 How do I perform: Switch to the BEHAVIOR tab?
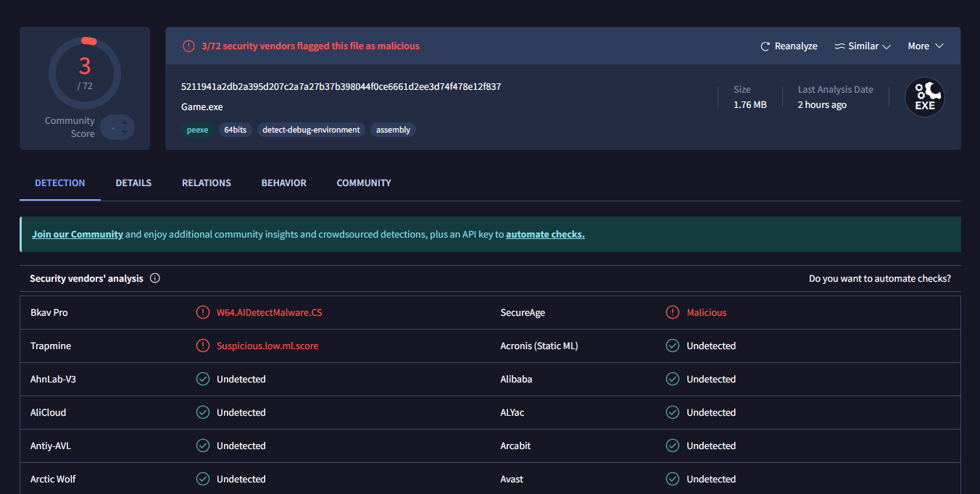[x=284, y=183]
